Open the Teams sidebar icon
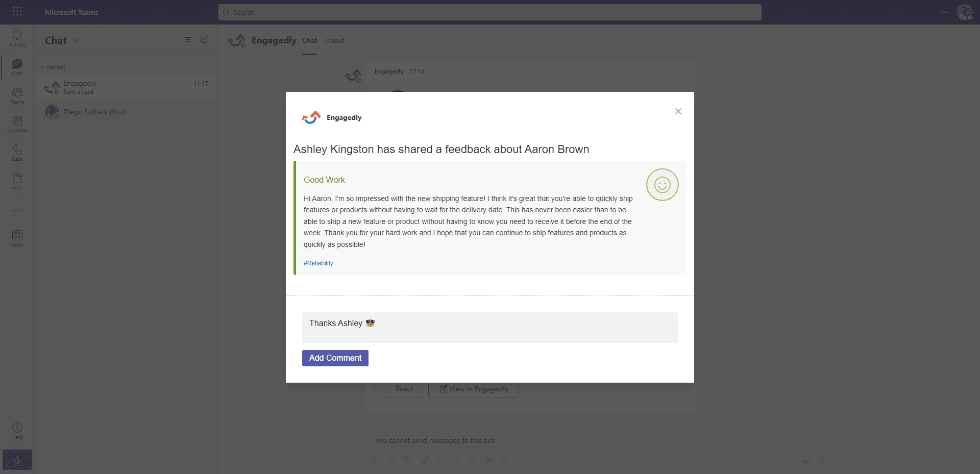This screenshot has width=980, height=474. (17, 95)
